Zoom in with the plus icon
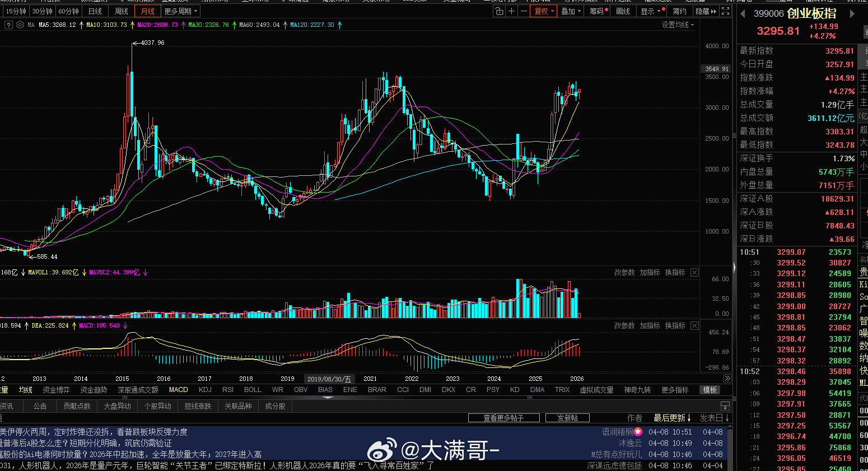 point(512,11)
